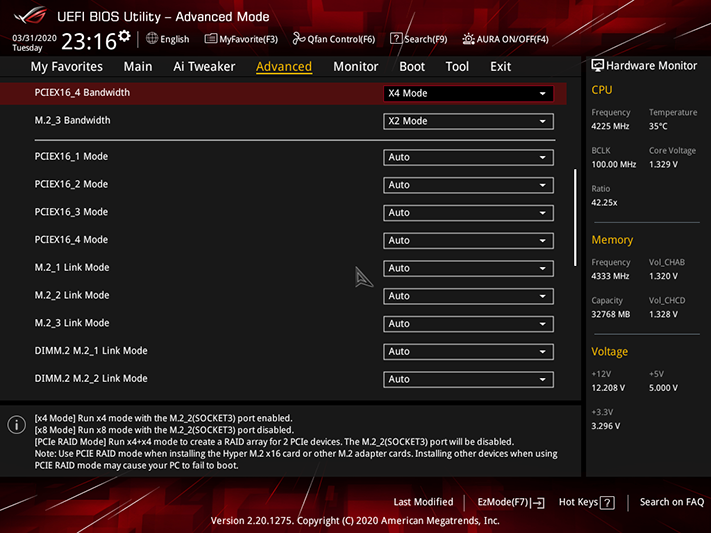Expand PCIEX16_4 Mode dropdown
The image size is (711, 533).
click(x=468, y=240)
